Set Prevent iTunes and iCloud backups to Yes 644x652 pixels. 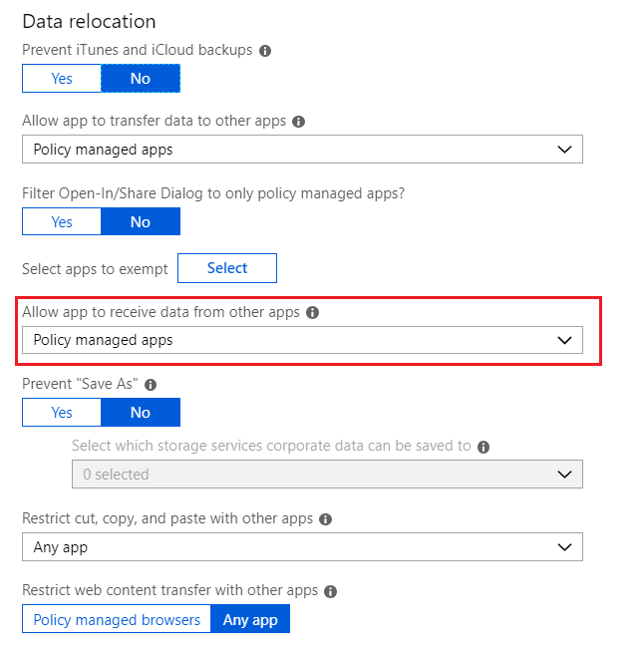62,78
